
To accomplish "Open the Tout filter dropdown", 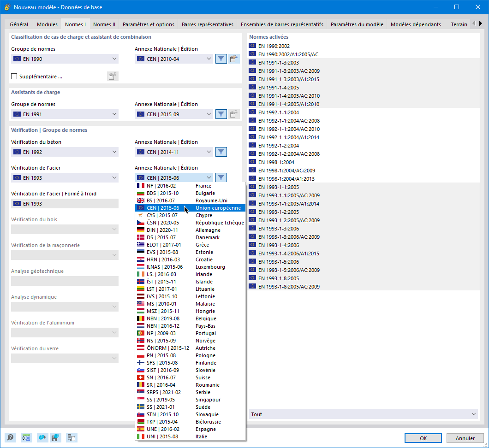I will click(364, 414).
